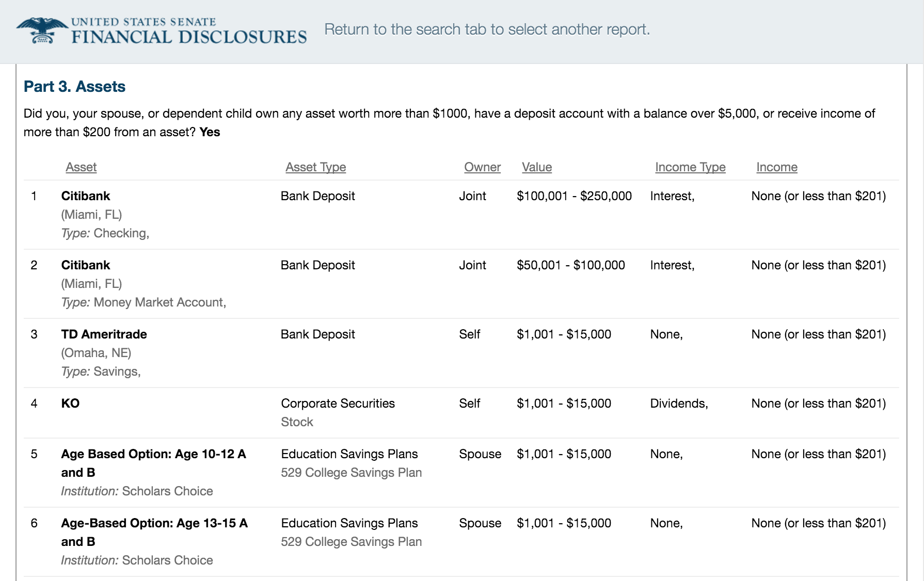Screen dimensions: 924x581
Task: Sort table by Income column header
Action: coord(777,167)
